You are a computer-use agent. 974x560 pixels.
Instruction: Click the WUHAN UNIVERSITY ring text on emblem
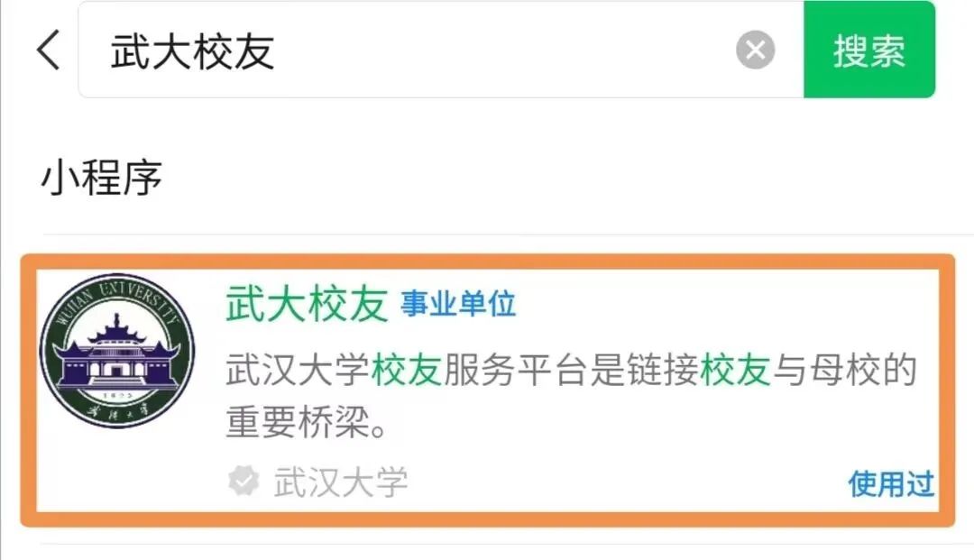coord(116,302)
